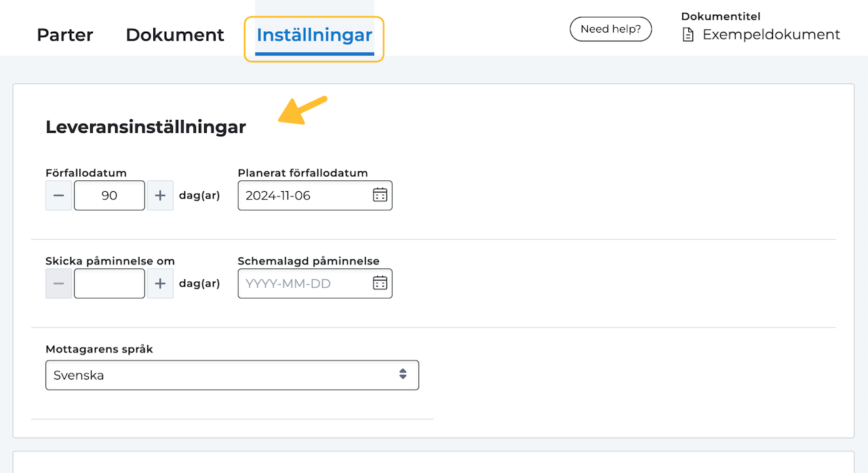Screen dimensions: 868x473
Task: Click the Exempeldokument document title
Action: pos(771,35)
